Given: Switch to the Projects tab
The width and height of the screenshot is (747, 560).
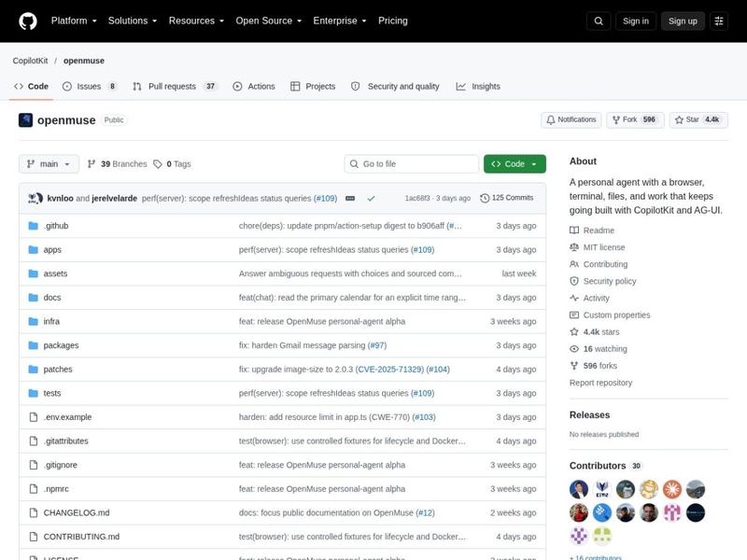Looking at the screenshot, I should [x=313, y=86].
